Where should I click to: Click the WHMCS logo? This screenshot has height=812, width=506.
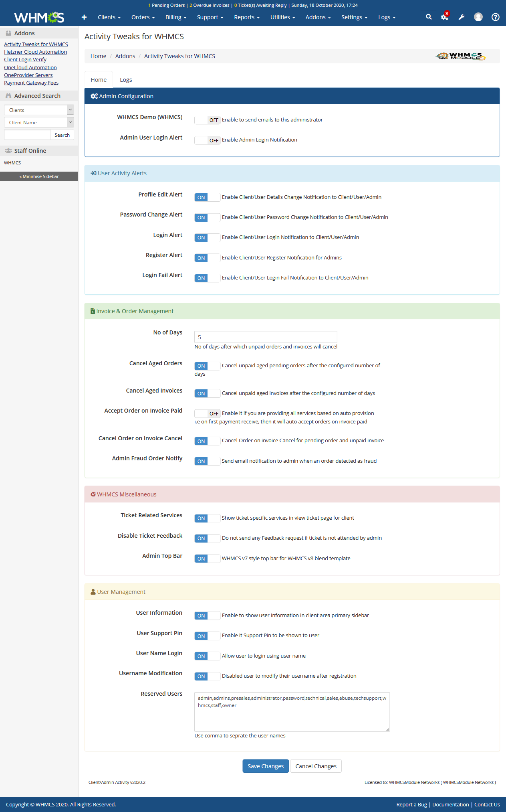pyautogui.click(x=39, y=17)
